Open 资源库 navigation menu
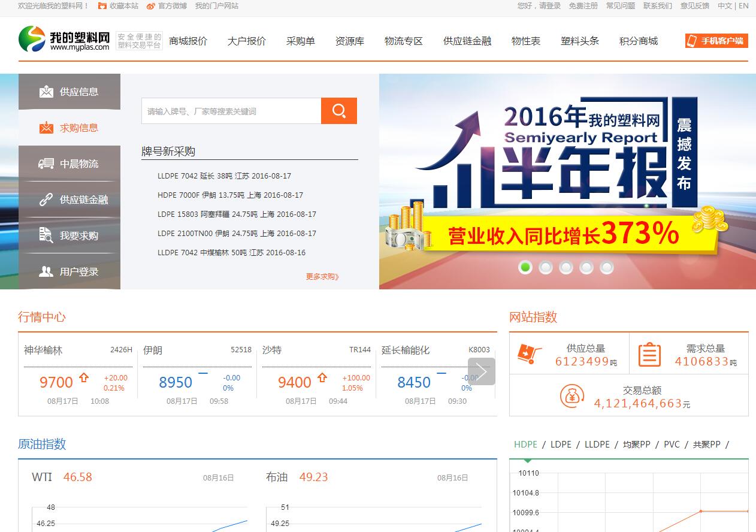The width and height of the screenshot is (756, 532). tap(350, 41)
